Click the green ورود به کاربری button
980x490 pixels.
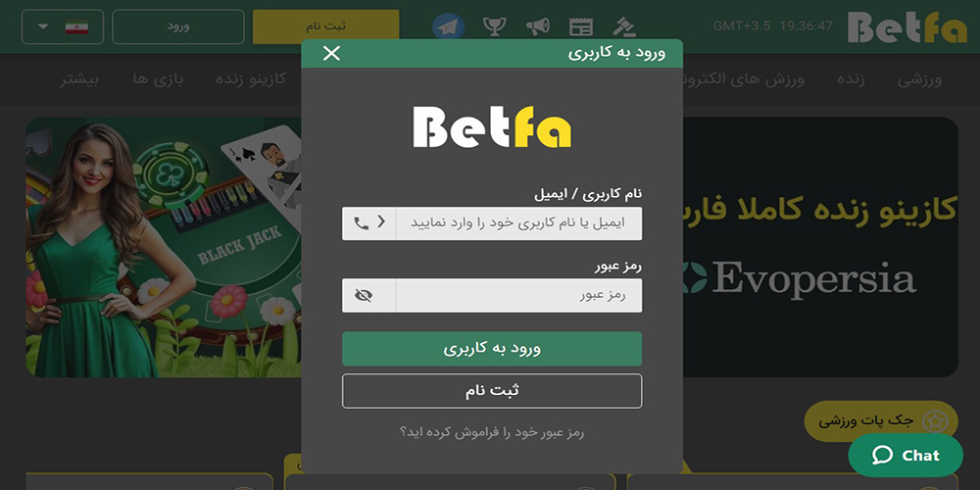492,349
